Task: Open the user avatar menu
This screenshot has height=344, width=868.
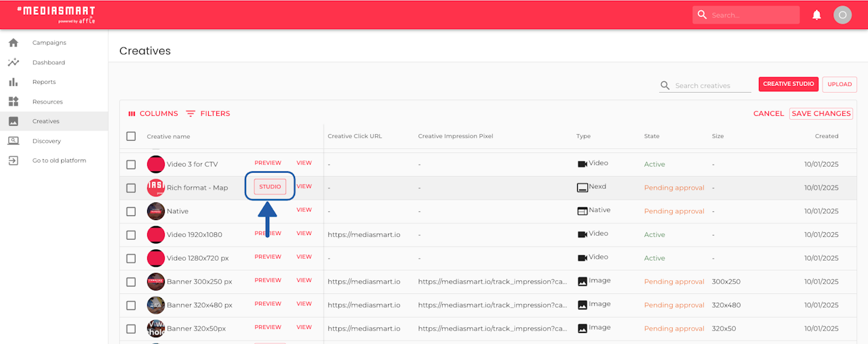Action: click(842, 15)
